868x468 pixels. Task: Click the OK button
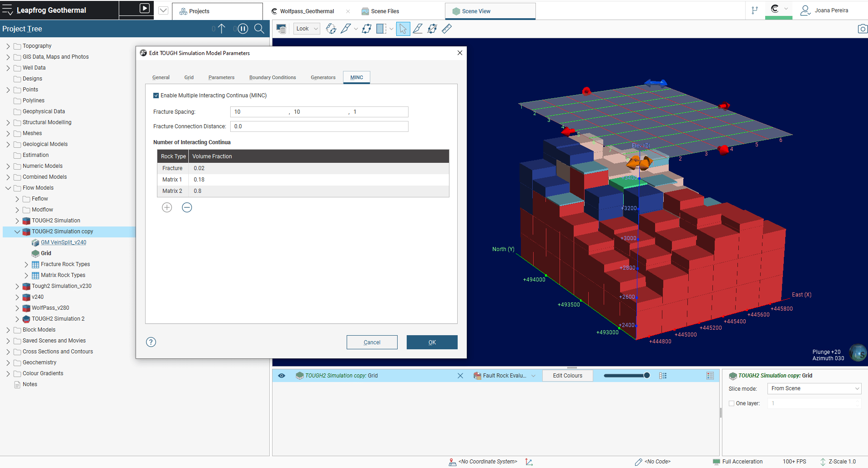click(432, 342)
